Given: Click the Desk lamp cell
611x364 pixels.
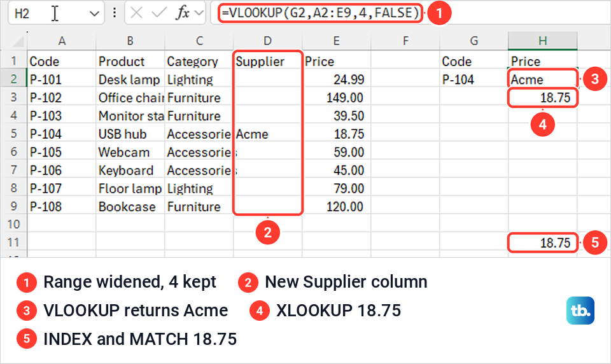Looking at the screenshot, I should pos(130,79).
